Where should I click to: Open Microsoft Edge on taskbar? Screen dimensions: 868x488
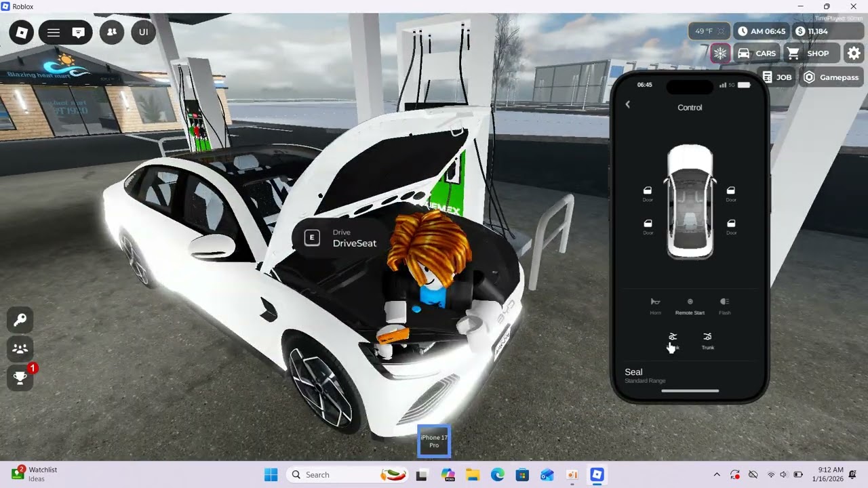(498, 474)
